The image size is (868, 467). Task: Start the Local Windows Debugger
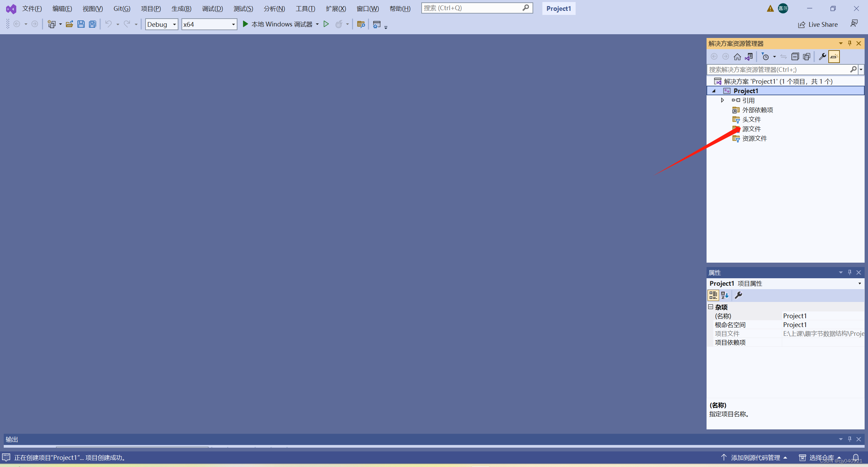[x=277, y=24]
